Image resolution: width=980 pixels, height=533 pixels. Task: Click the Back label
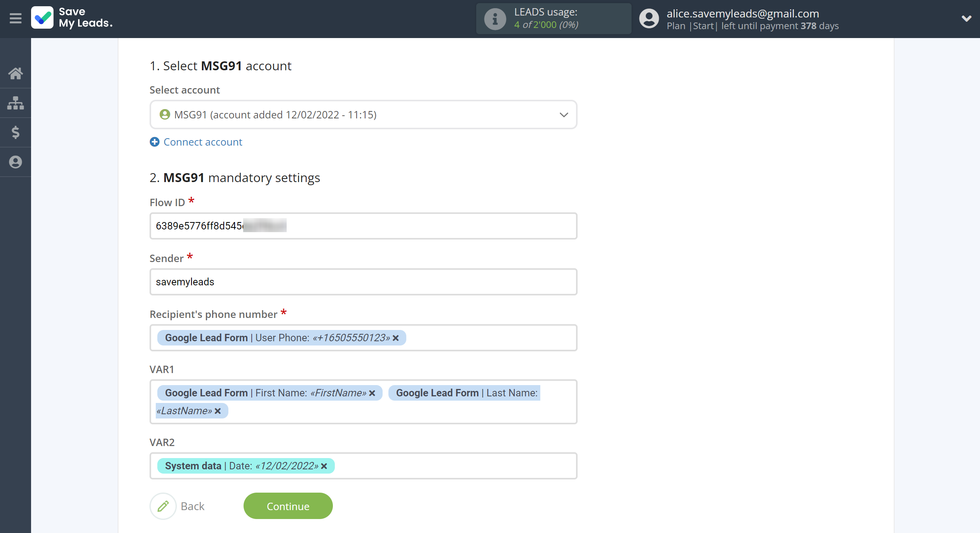click(x=193, y=506)
